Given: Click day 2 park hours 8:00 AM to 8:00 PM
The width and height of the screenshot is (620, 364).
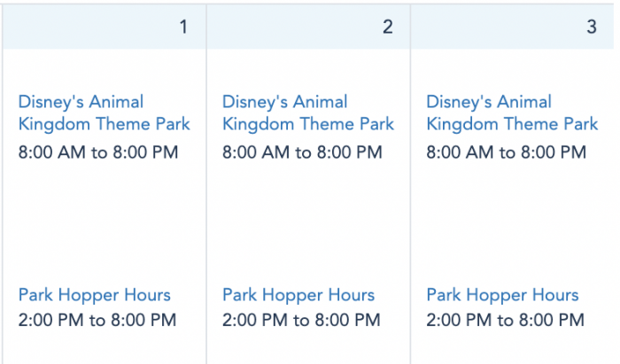Looking at the screenshot, I should click(302, 152).
